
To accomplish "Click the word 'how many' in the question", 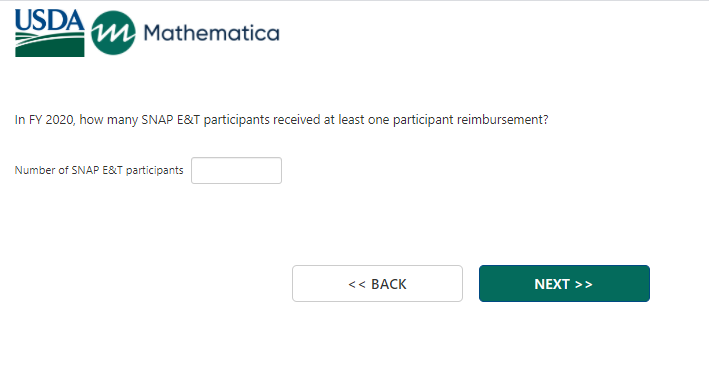I will [109, 120].
